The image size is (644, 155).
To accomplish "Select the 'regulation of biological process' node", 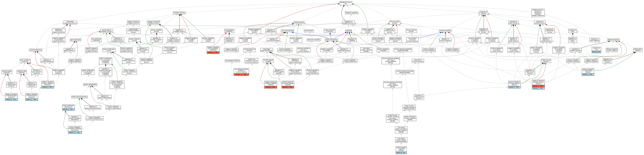I will tap(348, 23).
